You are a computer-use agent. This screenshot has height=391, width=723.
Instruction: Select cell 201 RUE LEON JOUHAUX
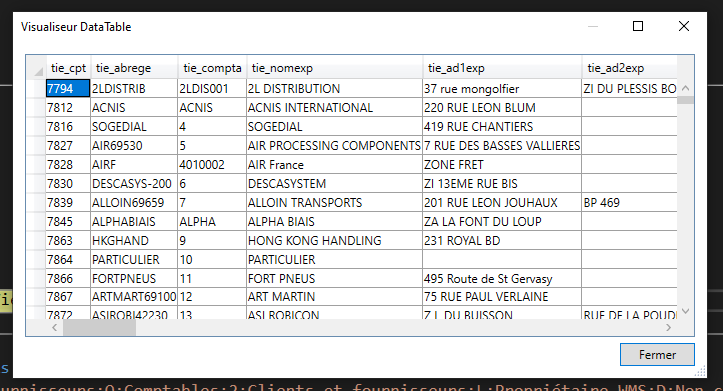[x=502, y=202]
